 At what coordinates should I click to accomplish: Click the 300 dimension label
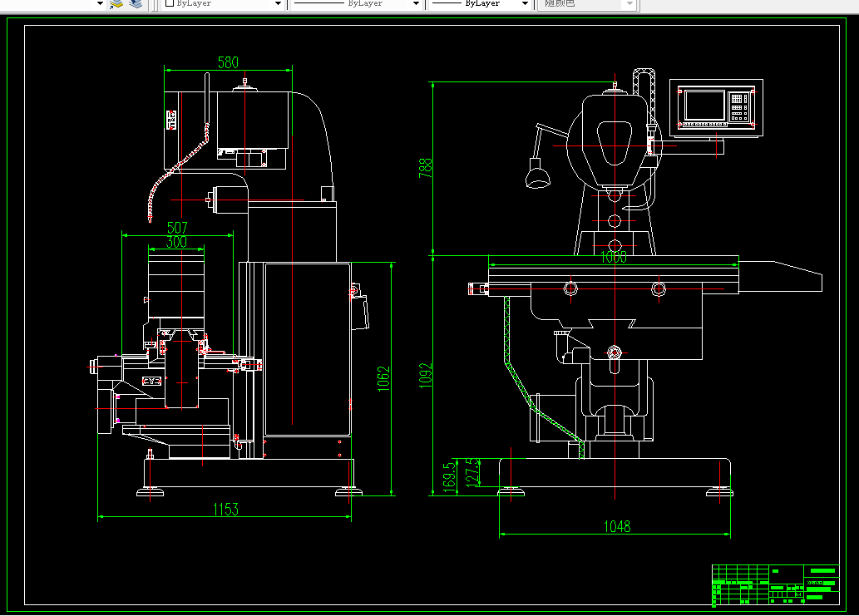tap(176, 241)
